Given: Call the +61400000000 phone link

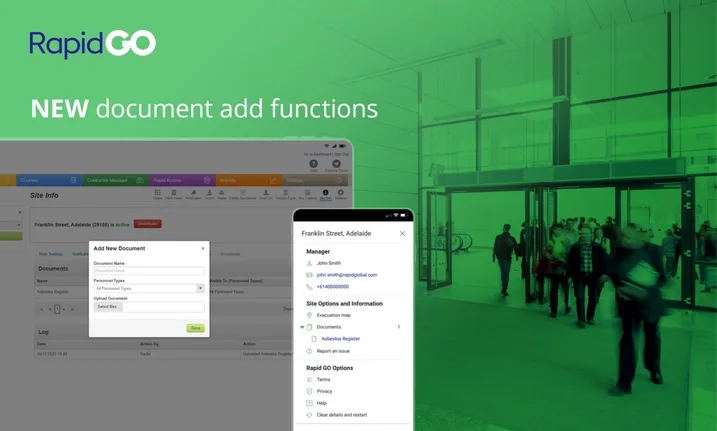Looking at the screenshot, I should (x=333, y=287).
